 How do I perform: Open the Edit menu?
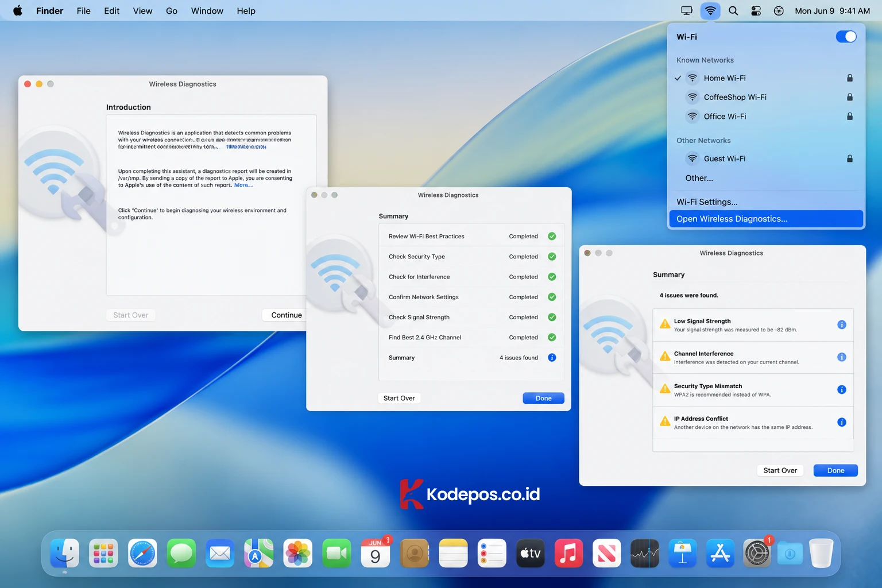click(112, 11)
